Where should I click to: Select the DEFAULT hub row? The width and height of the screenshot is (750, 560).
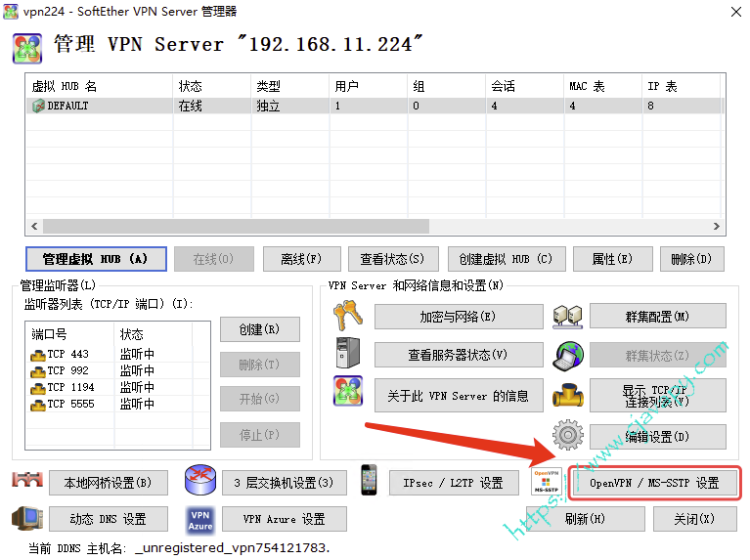click(x=375, y=106)
